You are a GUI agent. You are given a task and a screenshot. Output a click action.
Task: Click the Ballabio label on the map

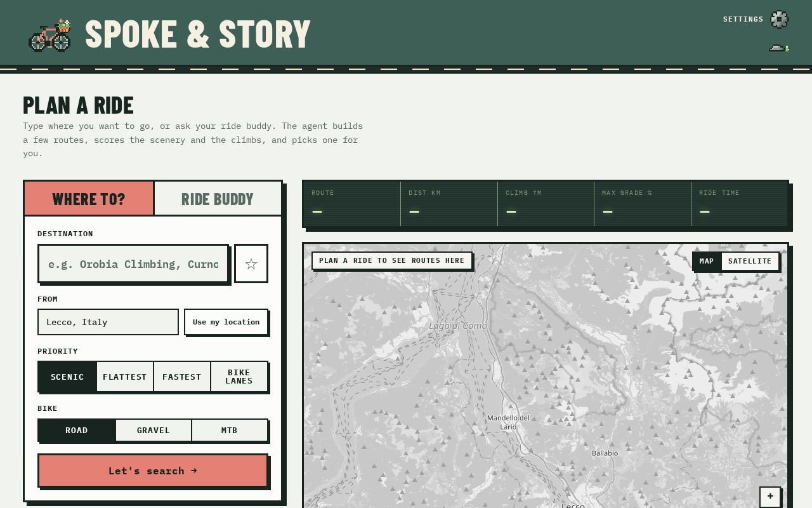pyautogui.click(x=605, y=453)
